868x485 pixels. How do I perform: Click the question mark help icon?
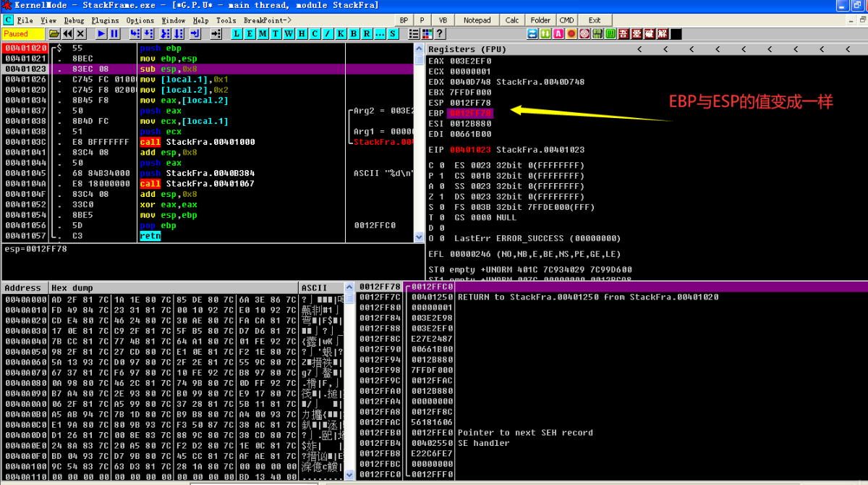pyautogui.click(x=441, y=34)
